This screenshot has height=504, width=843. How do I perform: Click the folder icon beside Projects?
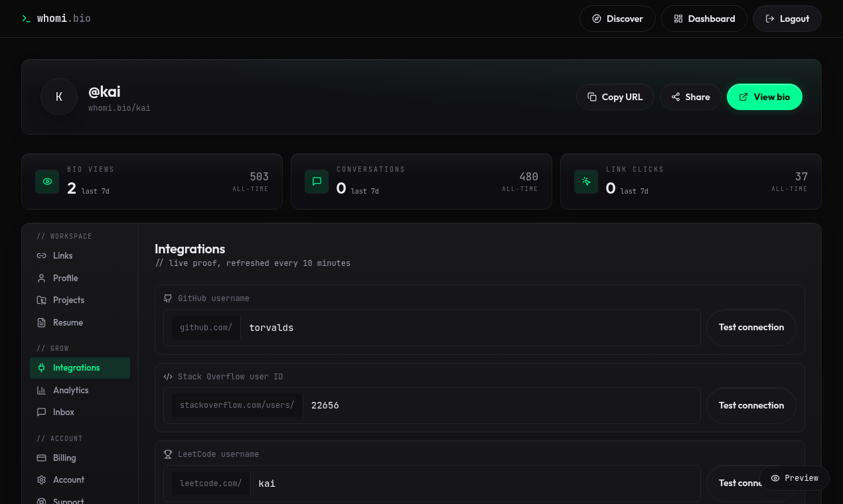click(x=41, y=300)
